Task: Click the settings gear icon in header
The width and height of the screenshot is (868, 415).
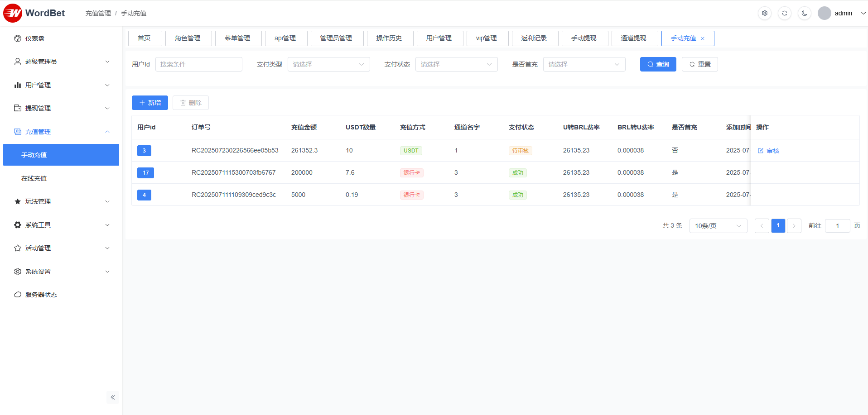Action: point(765,13)
